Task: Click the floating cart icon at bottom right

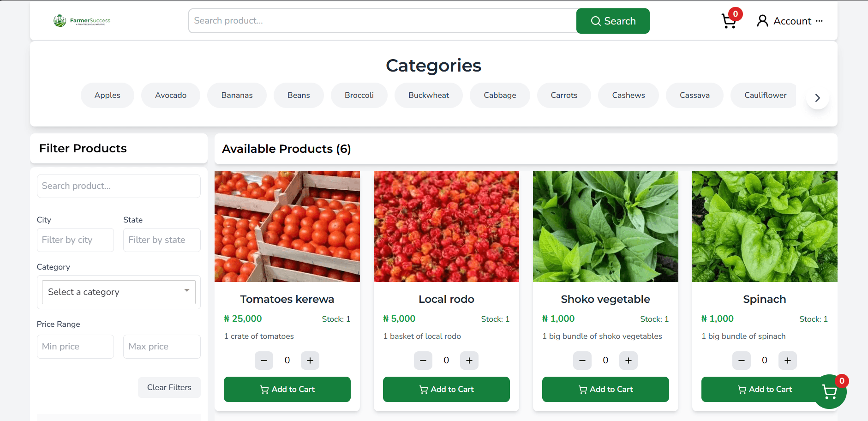Action: pos(830,391)
